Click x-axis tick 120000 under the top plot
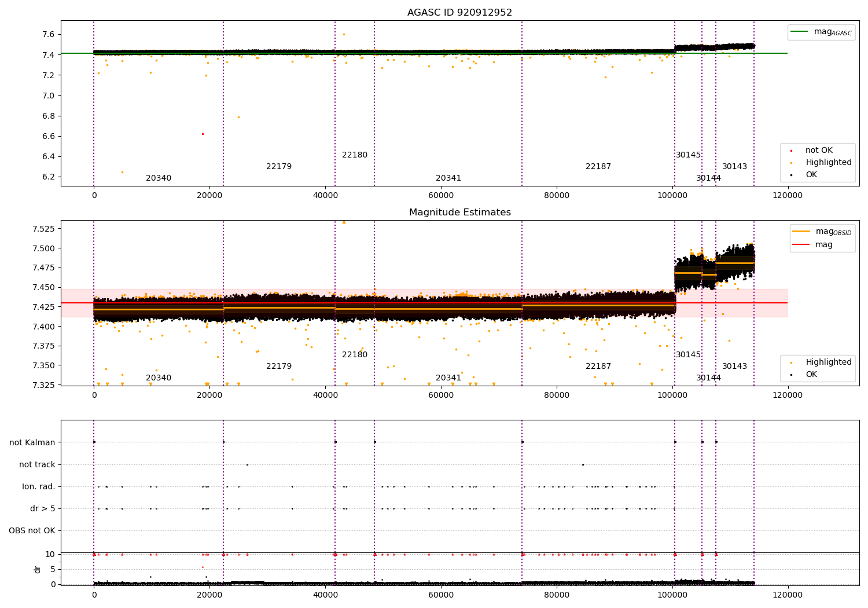Screen dimensions: 868x608 pyautogui.click(x=788, y=195)
